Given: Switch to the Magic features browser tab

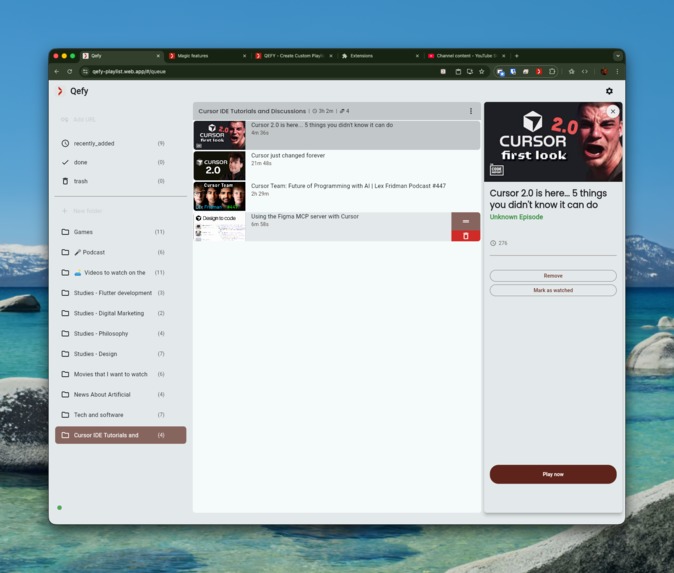Looking at the screenshot, I should [206, 56].
